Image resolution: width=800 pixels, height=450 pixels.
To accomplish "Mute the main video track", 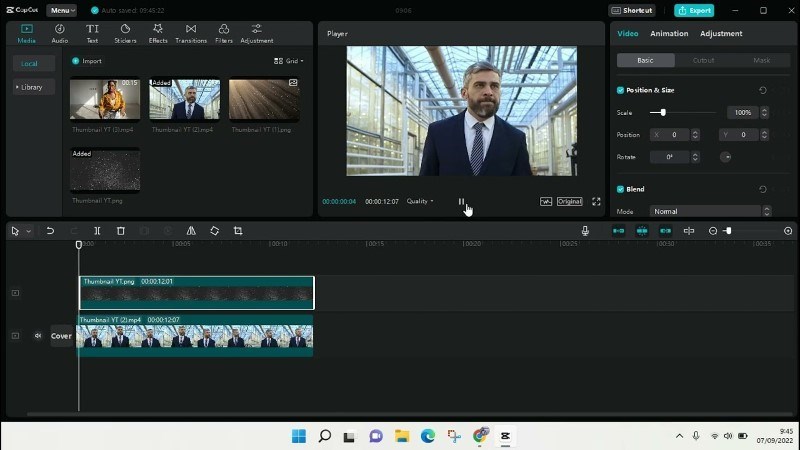I will (x=38, y=336).
